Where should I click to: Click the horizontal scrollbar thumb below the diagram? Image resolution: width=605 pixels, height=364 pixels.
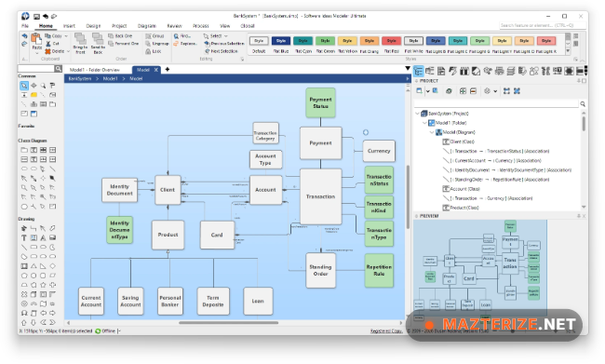point(228,323)
